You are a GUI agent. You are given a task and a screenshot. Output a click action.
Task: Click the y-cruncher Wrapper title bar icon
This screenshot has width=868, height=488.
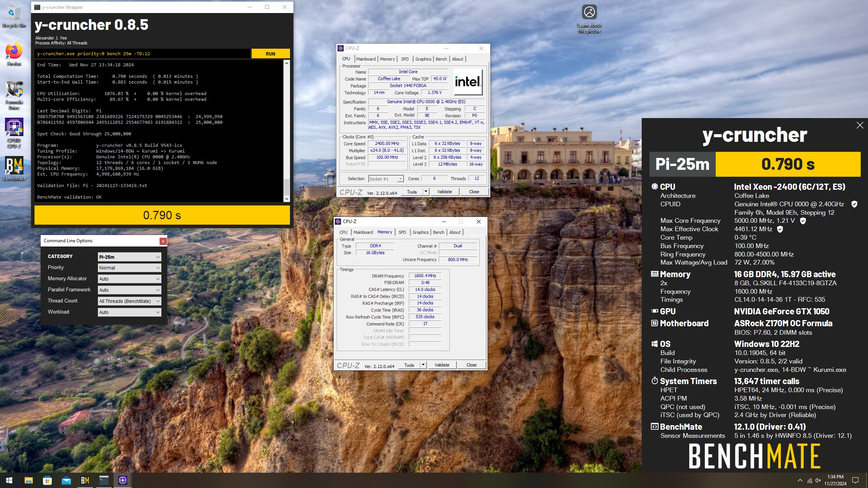37,7
